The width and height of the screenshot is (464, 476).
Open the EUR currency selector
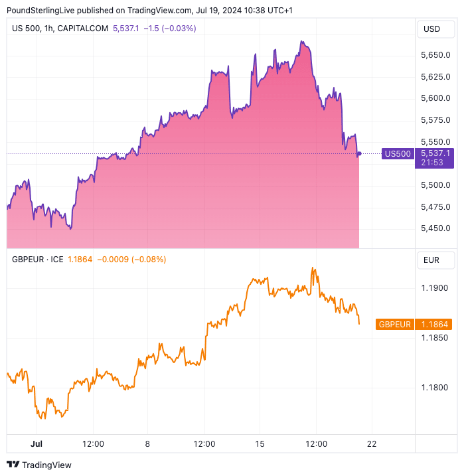[x=431, y=260]
